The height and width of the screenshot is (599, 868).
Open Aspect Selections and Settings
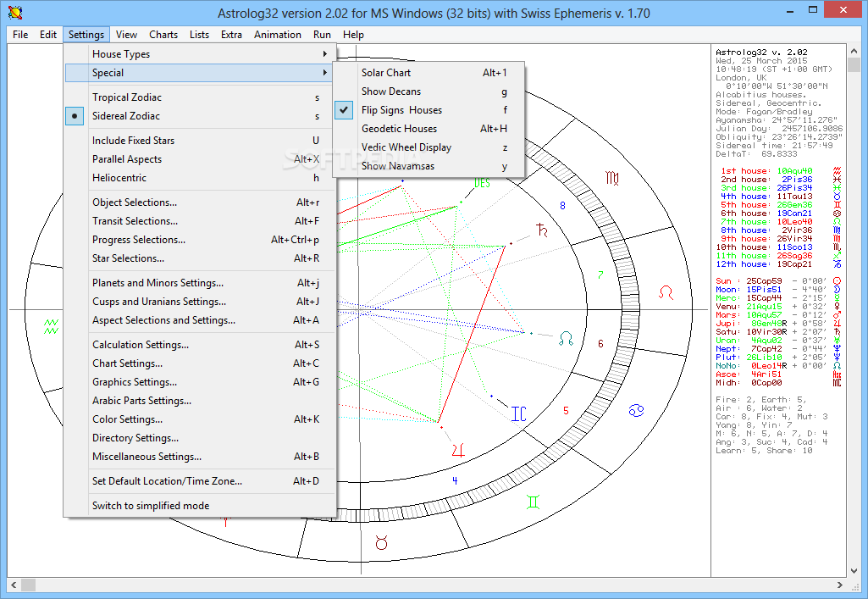(x=201, y=320)
